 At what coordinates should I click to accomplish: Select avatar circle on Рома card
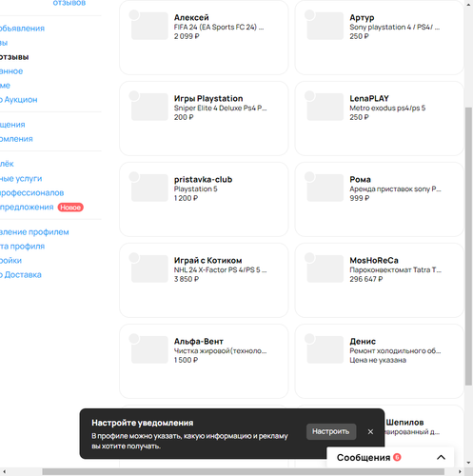pyautogui.click(x=309, y=176)
